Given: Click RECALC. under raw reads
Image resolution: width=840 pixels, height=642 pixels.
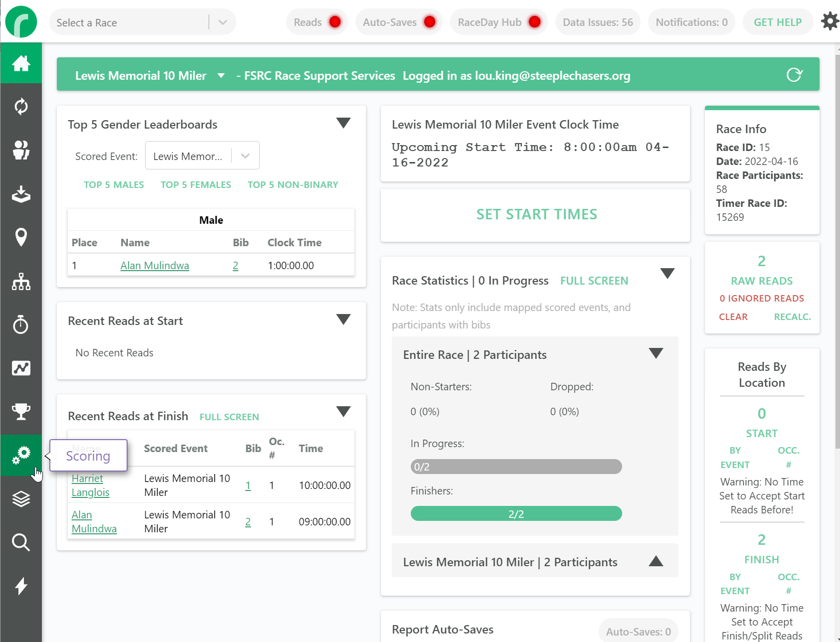Looking at the screenshot, I should (x=792, y=317).
